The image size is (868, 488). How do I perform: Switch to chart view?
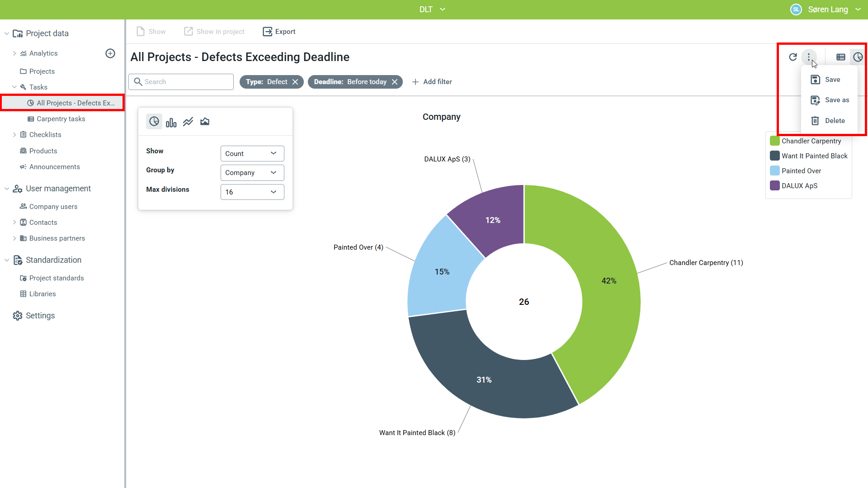858,57
